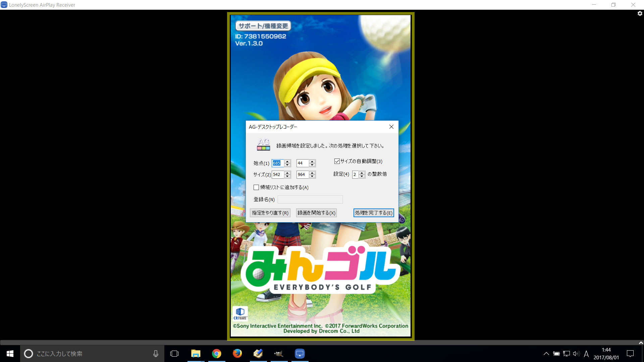Screen dimensions: 644x362
Task: Click the network tray icon
Action: point(567,354)
